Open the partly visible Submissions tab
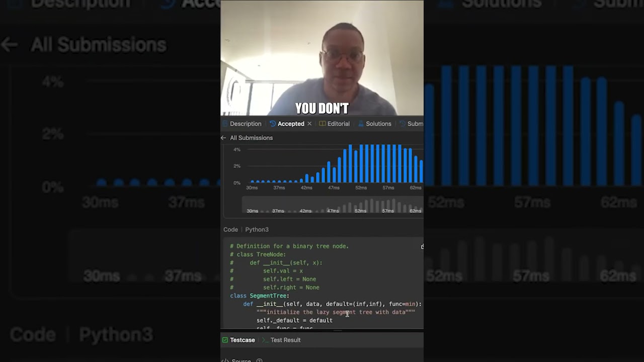The width and height of the screenshot is (644, 362). point(412,124)
